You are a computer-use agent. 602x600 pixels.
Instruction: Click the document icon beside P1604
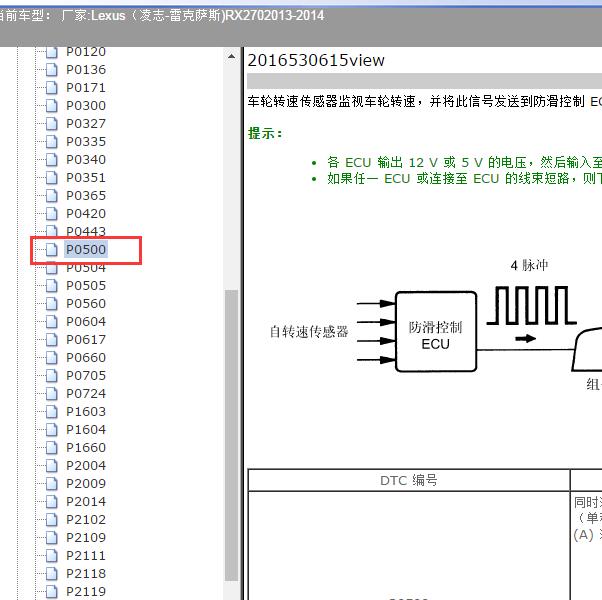pyautogui.click(x=51, y=430)
